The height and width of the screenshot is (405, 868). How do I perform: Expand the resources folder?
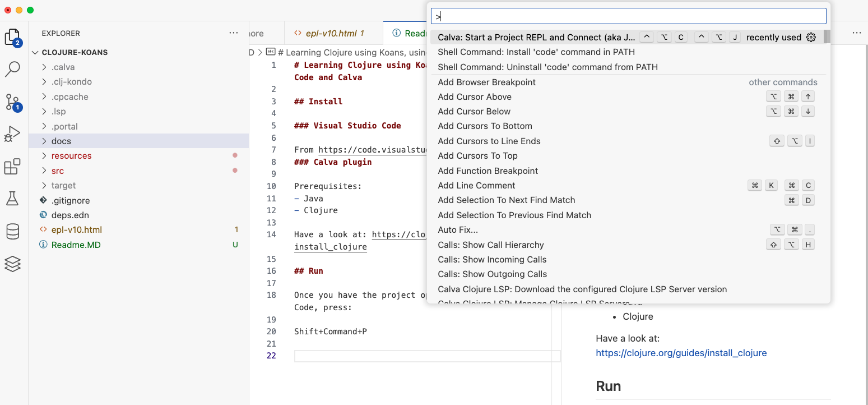pos(45,156)
